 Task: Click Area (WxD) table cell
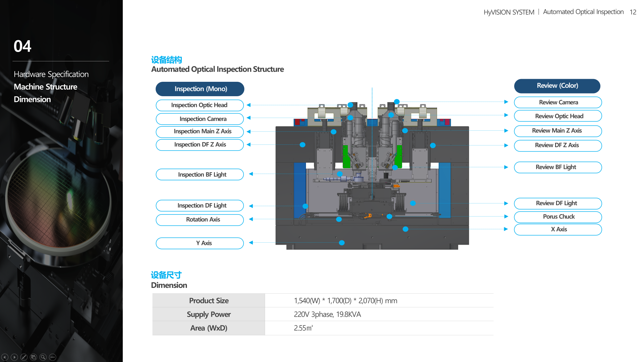click(209, 328)
